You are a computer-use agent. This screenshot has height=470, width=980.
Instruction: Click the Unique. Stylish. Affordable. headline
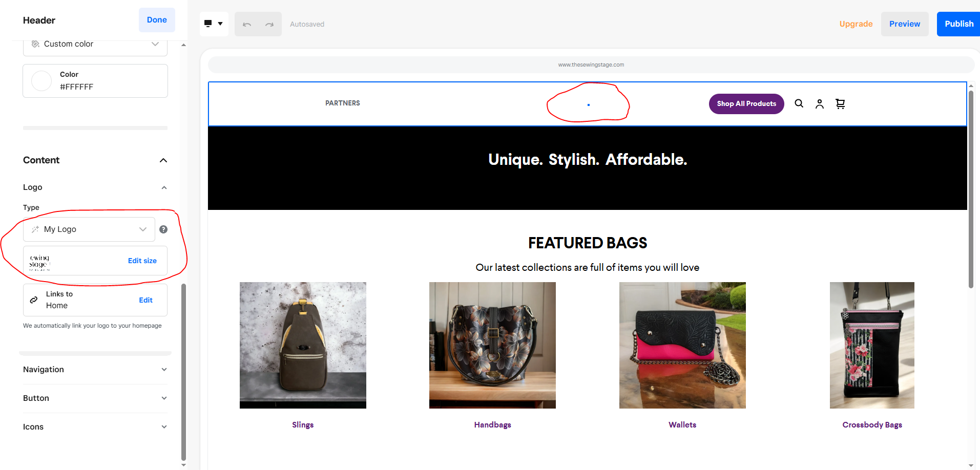(588, 160)
